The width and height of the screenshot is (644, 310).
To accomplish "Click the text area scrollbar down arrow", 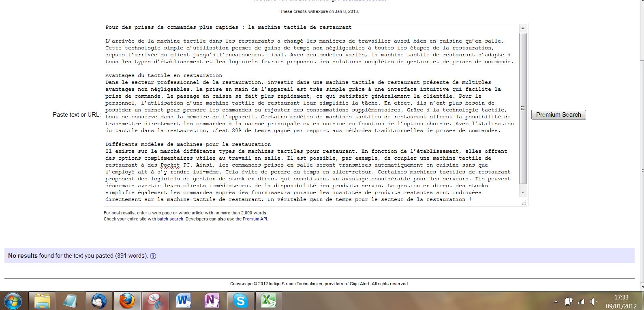I will click(523, 192).
